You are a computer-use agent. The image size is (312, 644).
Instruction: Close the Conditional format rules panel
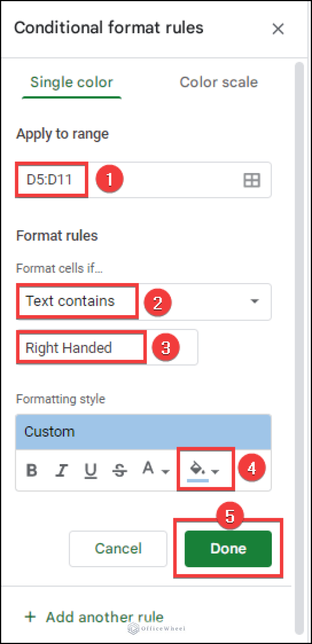278,29
